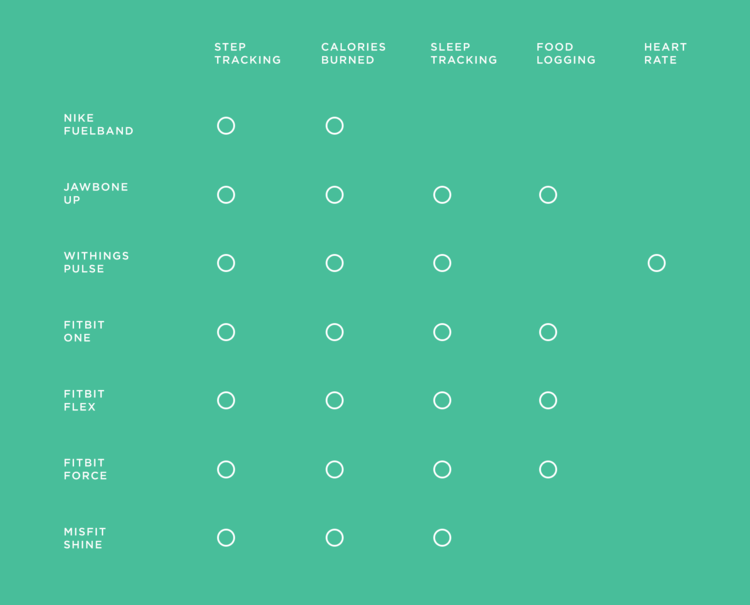This screenshot has width=750, height=605.
Task: Select Fitbit One food logging circle
Action: (x=548, y=332)
